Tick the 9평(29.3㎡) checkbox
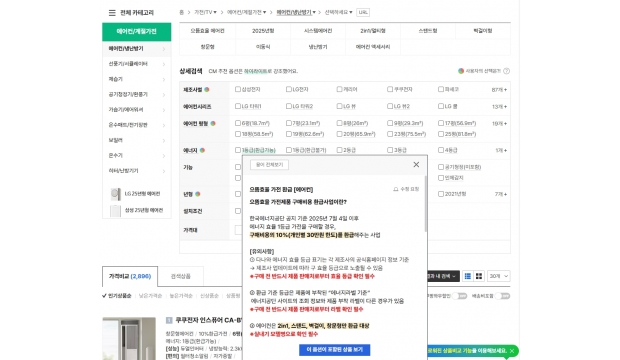The width and height of the screenshot is (620, 360). (390, 123)
